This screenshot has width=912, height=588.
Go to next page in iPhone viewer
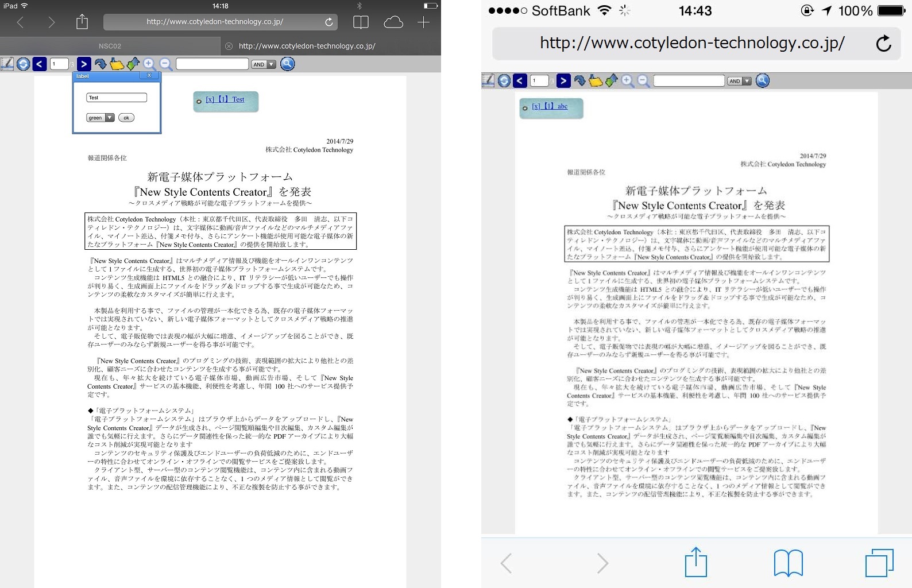point(563,81)
